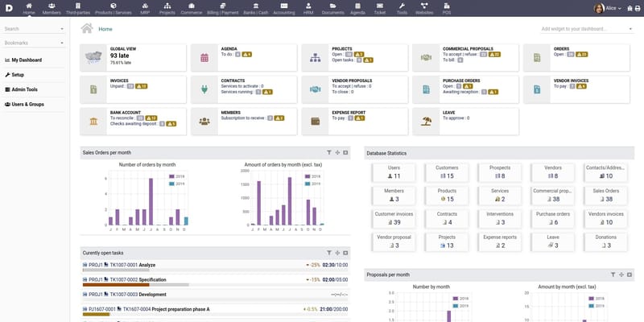
Task: Open Banks | Cash module
Action: coord(255,9)
